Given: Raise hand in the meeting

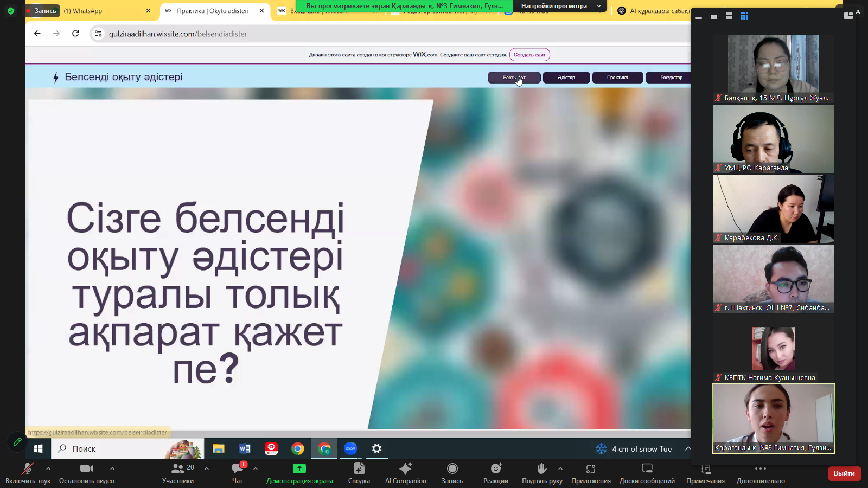Looking at the screenshot, I should pyautogui.click(x=541, y=472).
